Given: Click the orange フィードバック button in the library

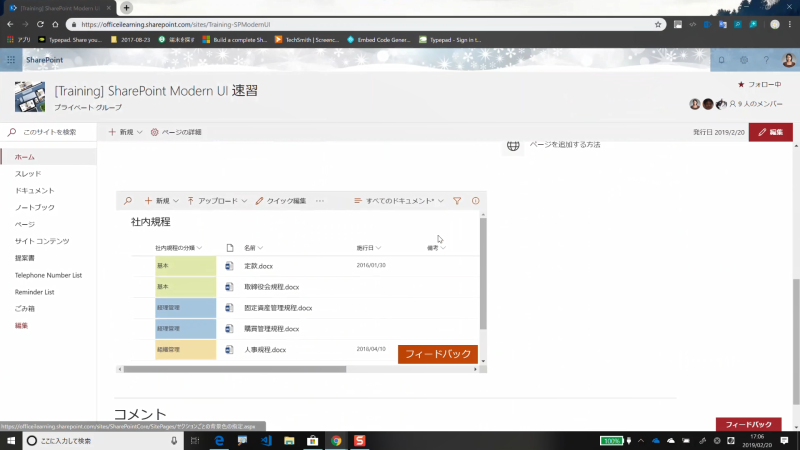Looking at the screenshot, I should [438, 354].
